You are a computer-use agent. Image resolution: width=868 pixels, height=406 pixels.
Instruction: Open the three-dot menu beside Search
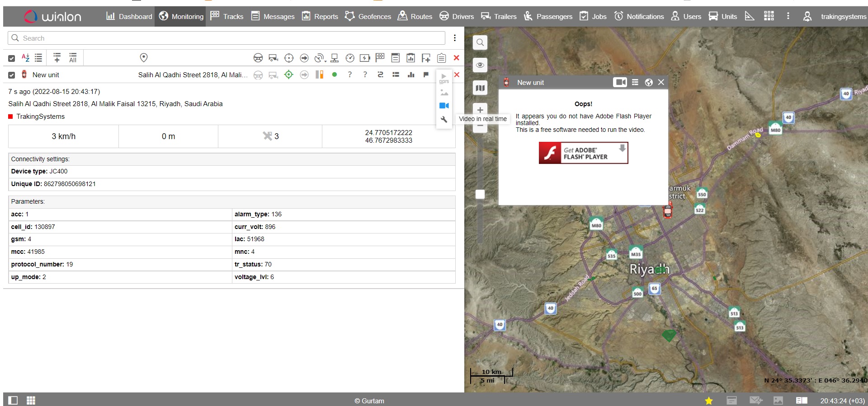455,38
